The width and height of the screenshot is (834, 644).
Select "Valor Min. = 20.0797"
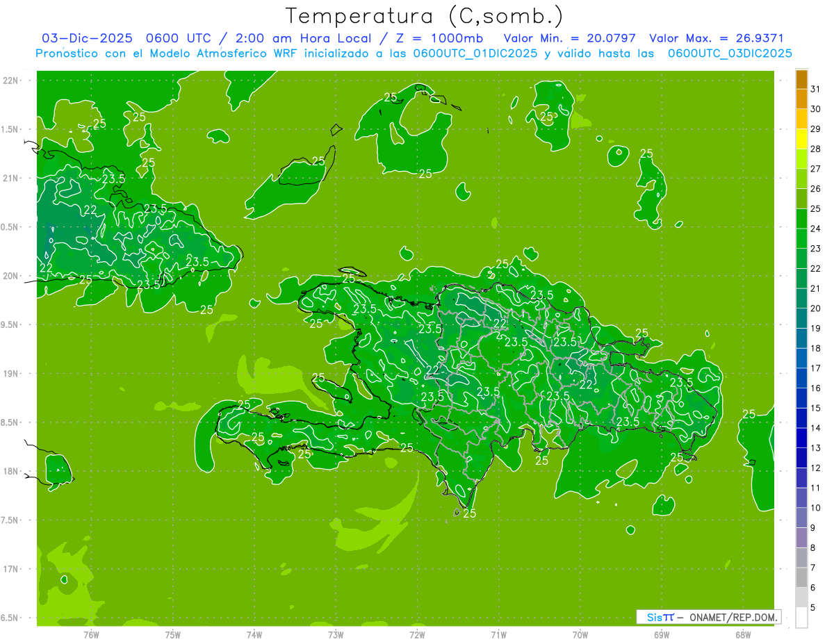pyautogui.click(x=570, y=38)
